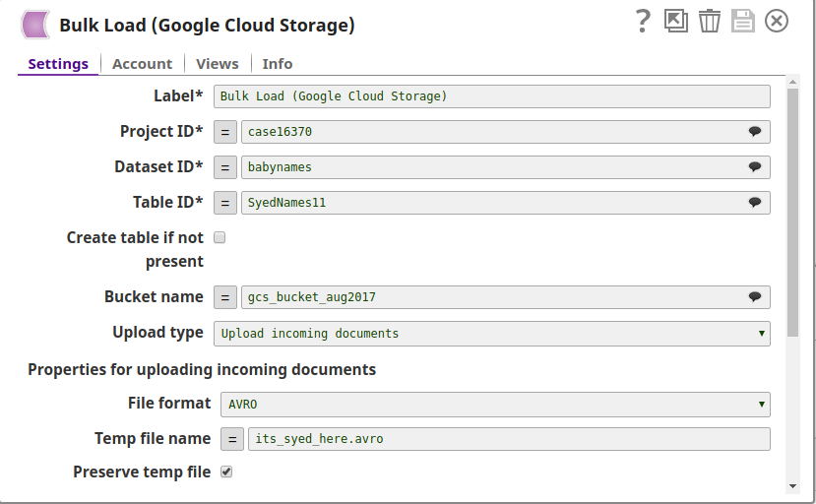Open the help question mark icon
Viewport: 816px width, 504px height.
pos(643,22)
